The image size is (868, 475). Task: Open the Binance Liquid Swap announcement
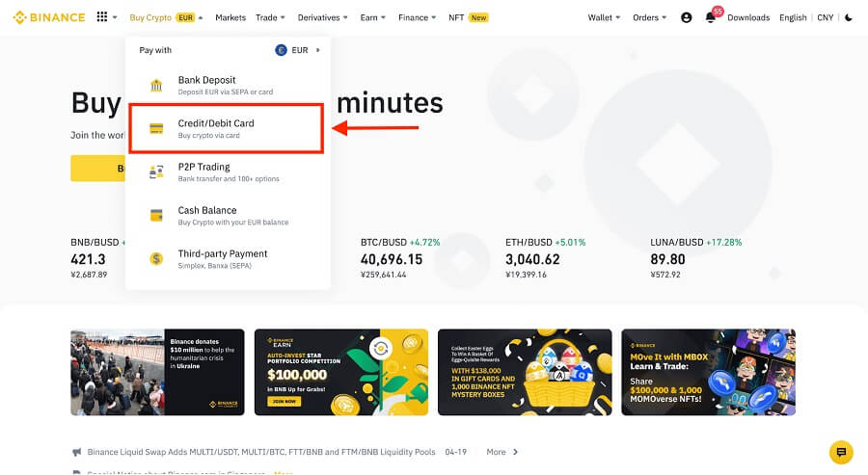[x=261, y=452]
